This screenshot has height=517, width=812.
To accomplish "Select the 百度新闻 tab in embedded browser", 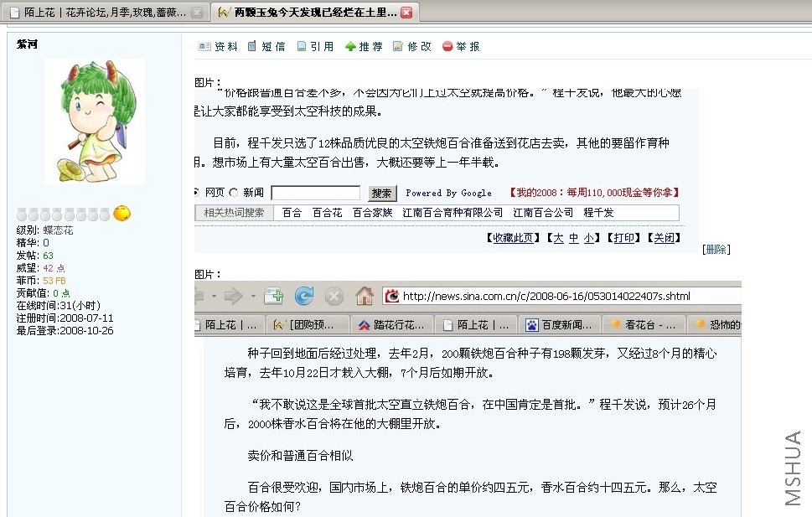I will 561,325.
